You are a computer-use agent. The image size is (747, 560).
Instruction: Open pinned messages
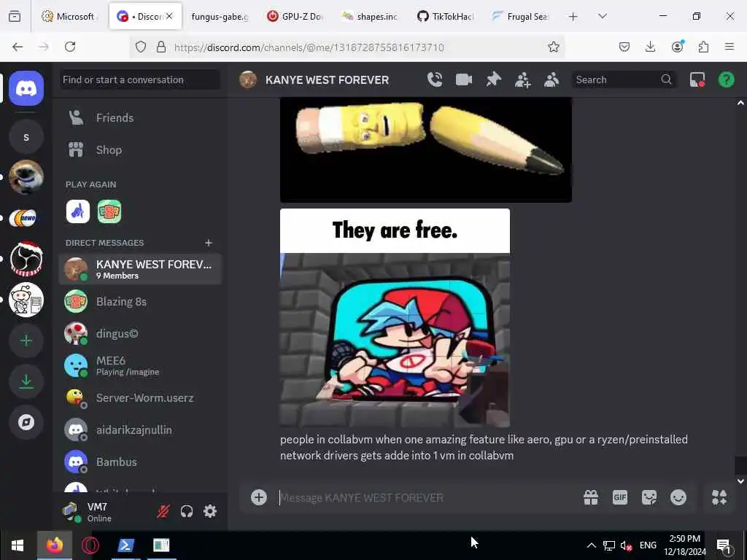click(x=493, y=79)
